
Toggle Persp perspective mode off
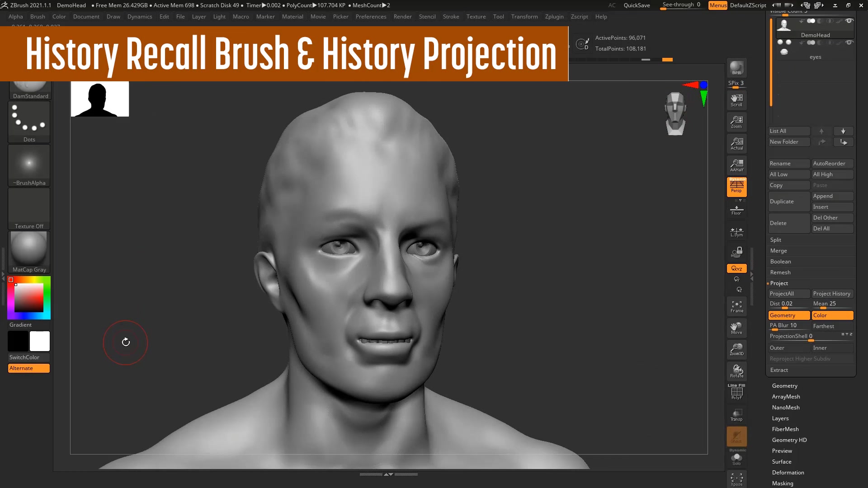click(736, 187)
